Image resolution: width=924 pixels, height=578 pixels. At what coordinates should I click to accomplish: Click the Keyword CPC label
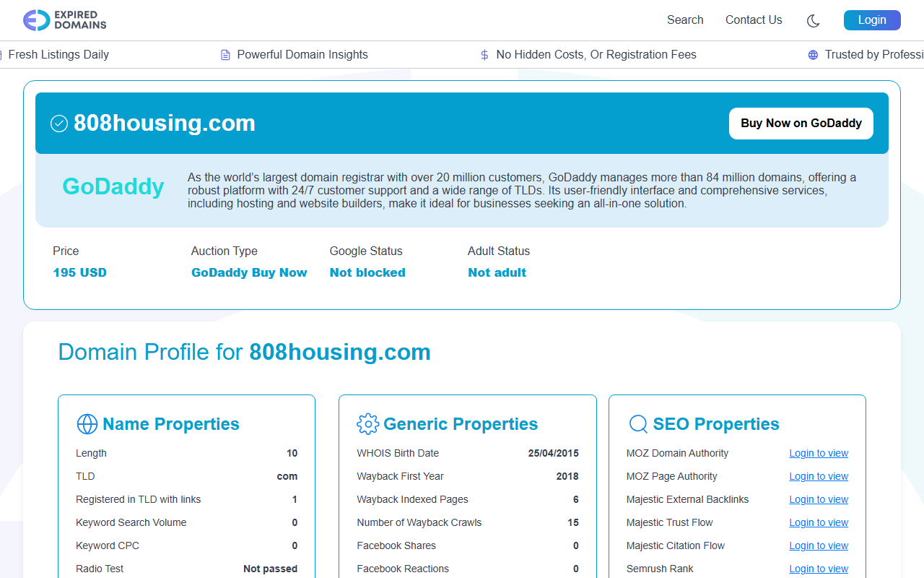pyautogui.click(x=108, y=545)
